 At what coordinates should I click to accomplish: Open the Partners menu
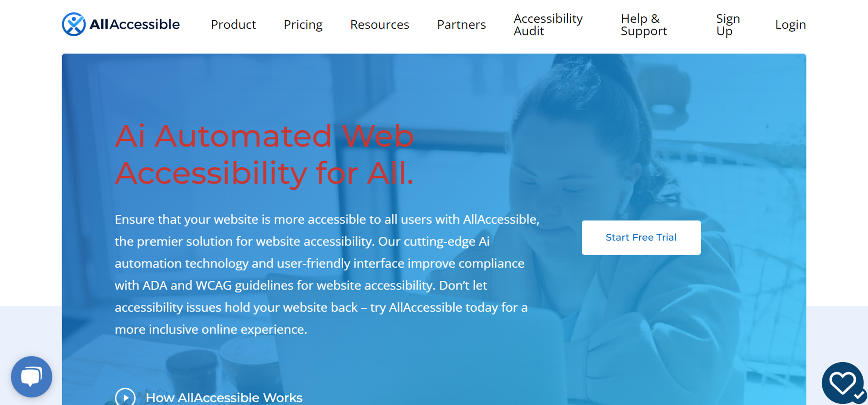click(x=461, y=25)
